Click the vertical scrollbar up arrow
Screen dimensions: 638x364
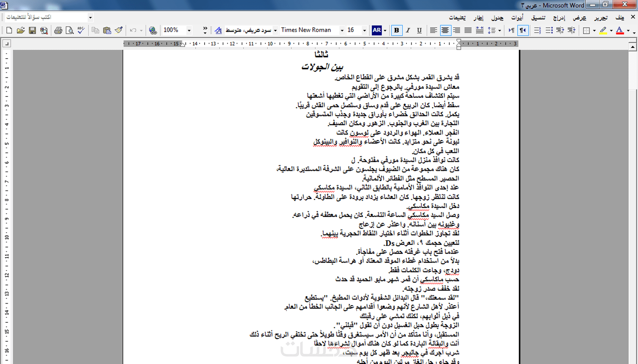coord(633,47)
